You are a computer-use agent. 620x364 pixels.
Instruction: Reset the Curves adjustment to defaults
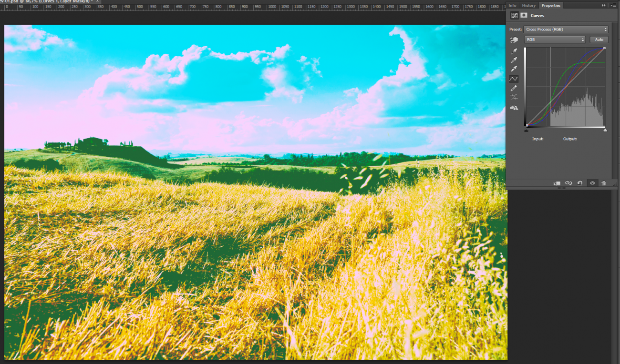point(580,182)
